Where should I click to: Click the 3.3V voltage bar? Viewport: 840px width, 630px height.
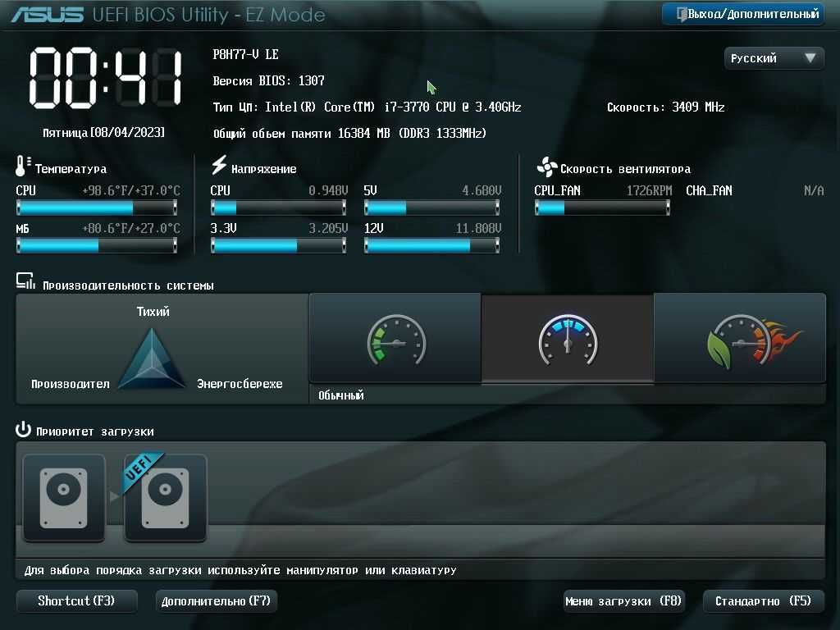tap(279, 245)
